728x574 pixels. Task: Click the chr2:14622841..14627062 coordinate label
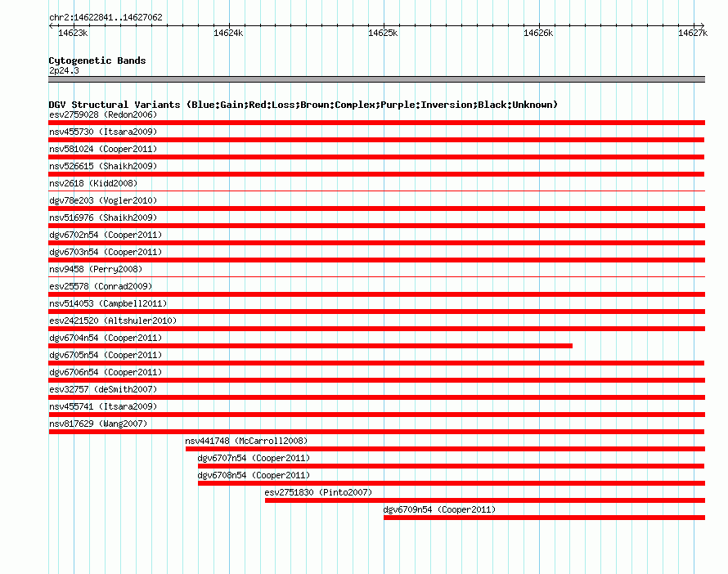[x=106, y=17]
